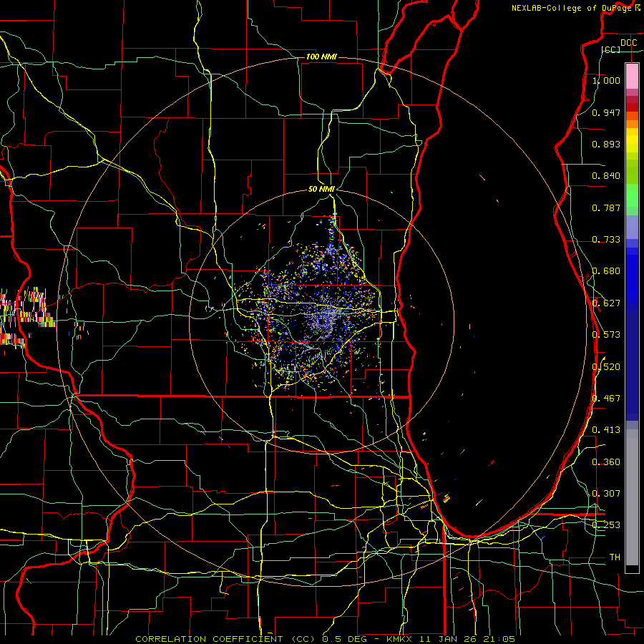The width and height of the screenshot is (644, 644).
Task: Click the 0.253 legend value
Action: click(x=606, y=525)
